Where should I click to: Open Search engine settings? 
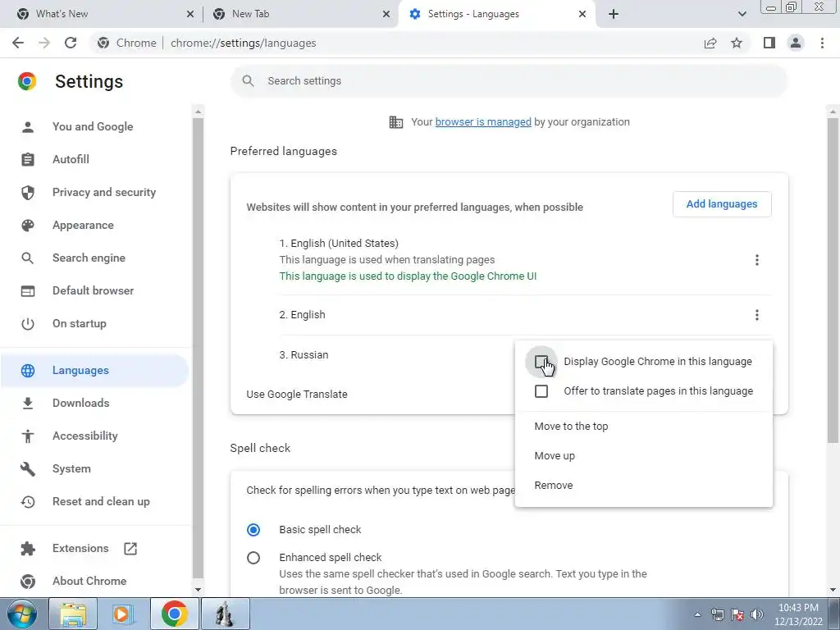point(89,258)
